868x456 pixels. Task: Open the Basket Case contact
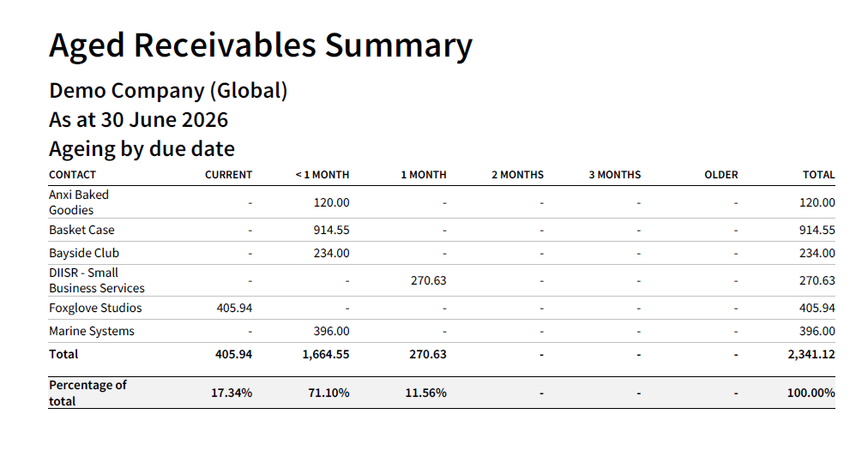click(x=81, y=230)
